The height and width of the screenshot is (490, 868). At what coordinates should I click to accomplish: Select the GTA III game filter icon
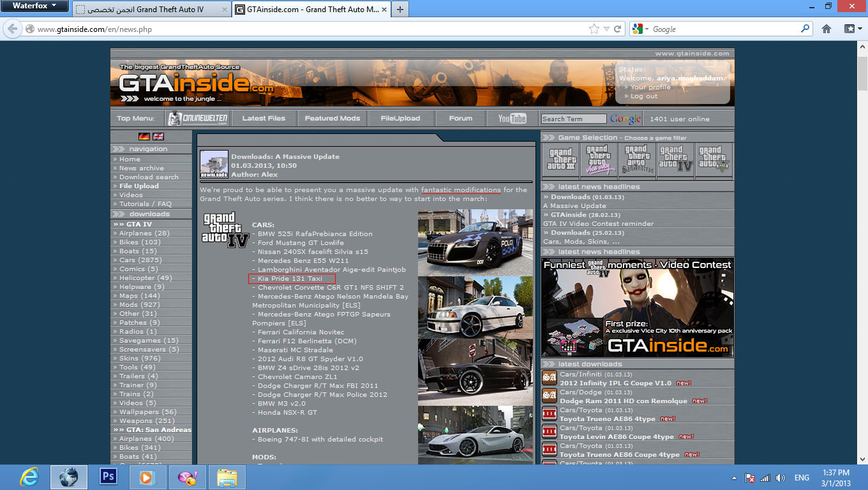(x=561, y=161)
